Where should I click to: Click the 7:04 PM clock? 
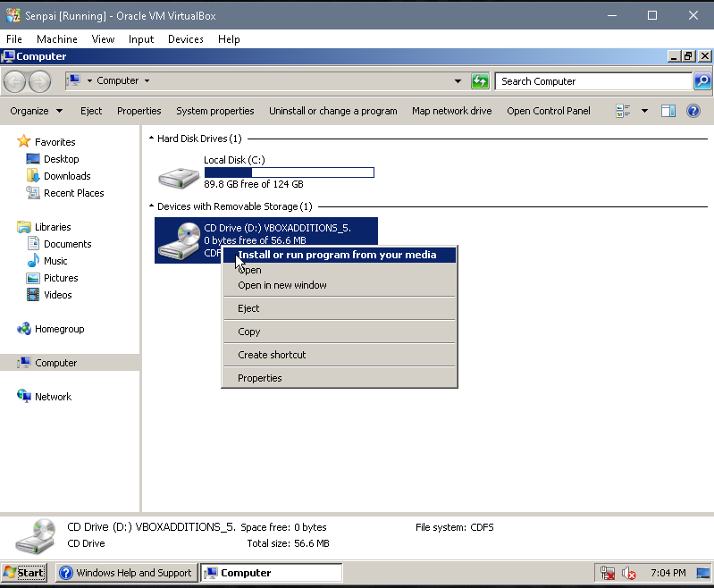(x=668, y=573)
